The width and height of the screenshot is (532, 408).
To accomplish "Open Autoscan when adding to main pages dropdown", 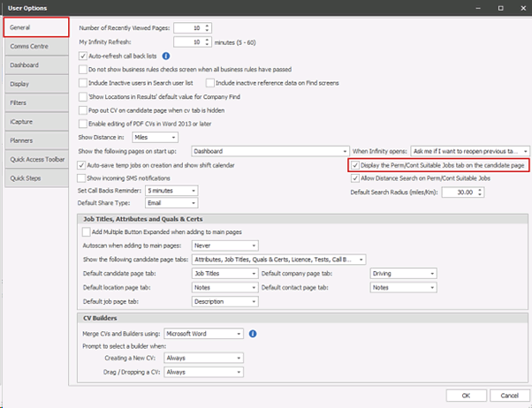I will 224,246.
